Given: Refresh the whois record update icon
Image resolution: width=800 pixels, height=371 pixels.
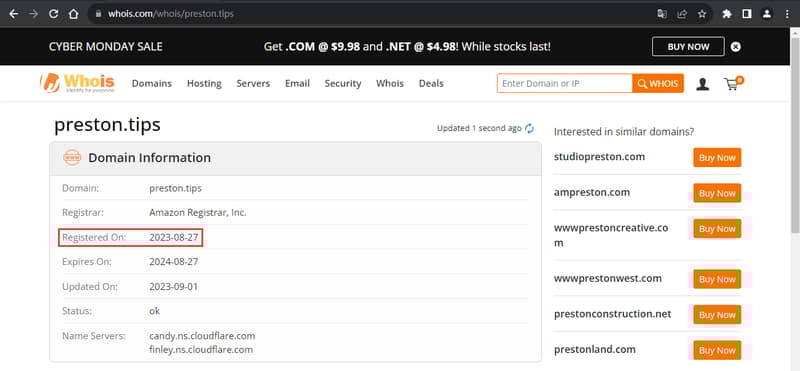Looking at the screenshot, I should [530, 129].
